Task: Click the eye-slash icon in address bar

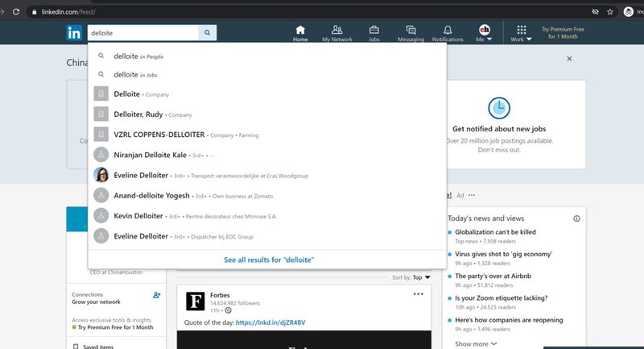Action: pyautogui.click(x=595, y=12)
